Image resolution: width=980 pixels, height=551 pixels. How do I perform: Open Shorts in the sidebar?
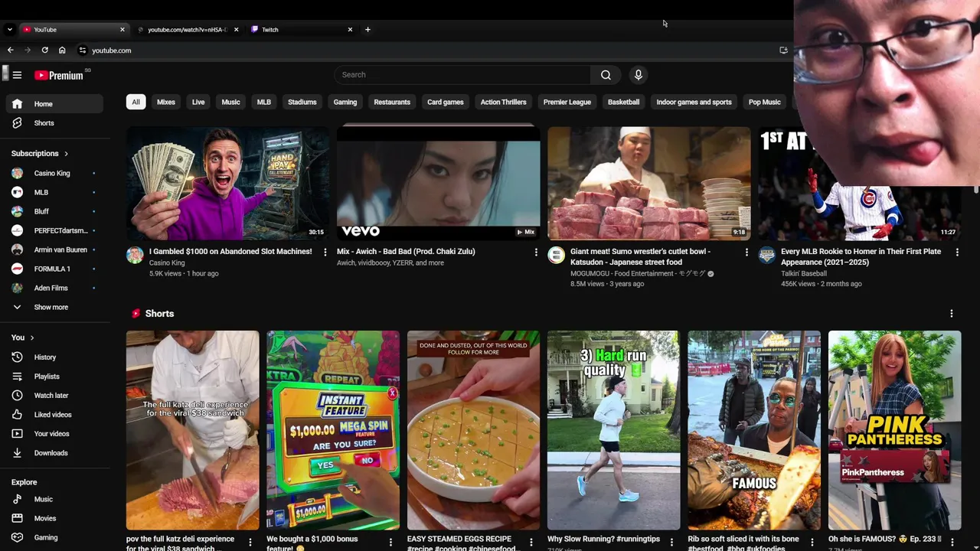point(53,123)
